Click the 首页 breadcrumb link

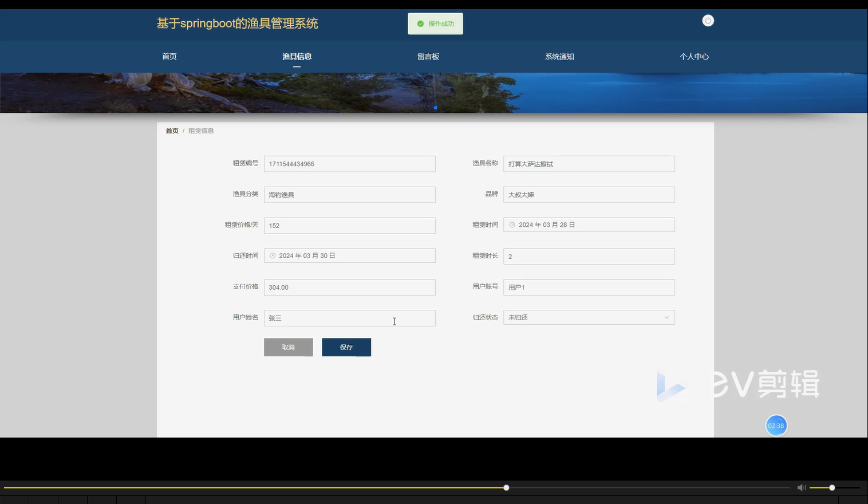click(x=172, y=131)
